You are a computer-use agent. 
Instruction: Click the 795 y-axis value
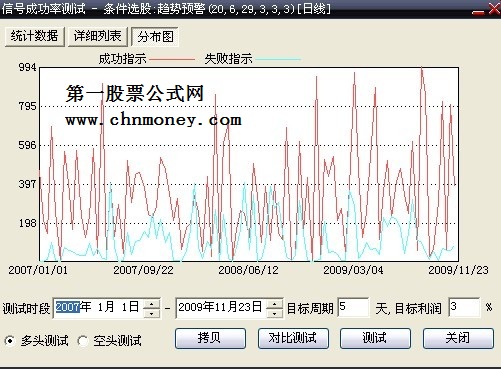(27, 106)
